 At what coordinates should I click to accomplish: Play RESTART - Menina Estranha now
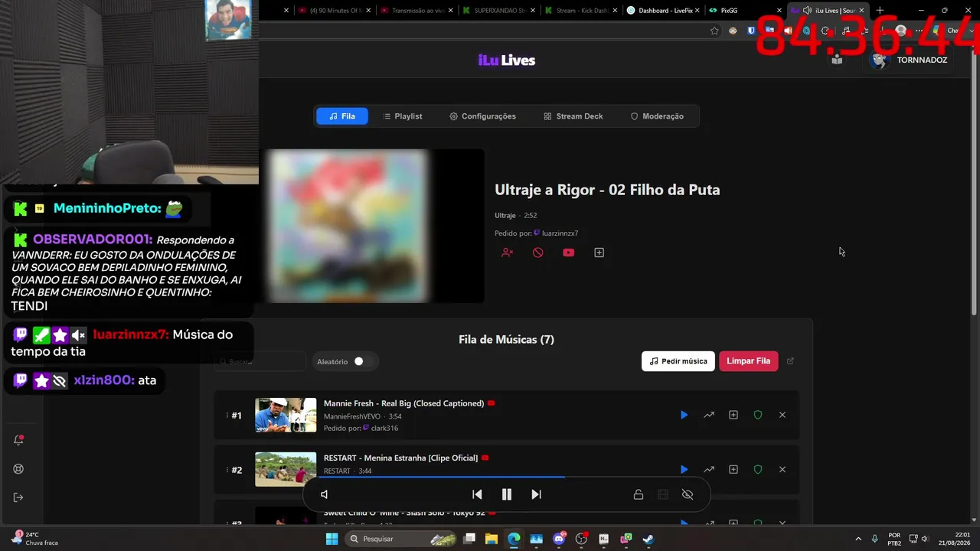coord(684,469)
